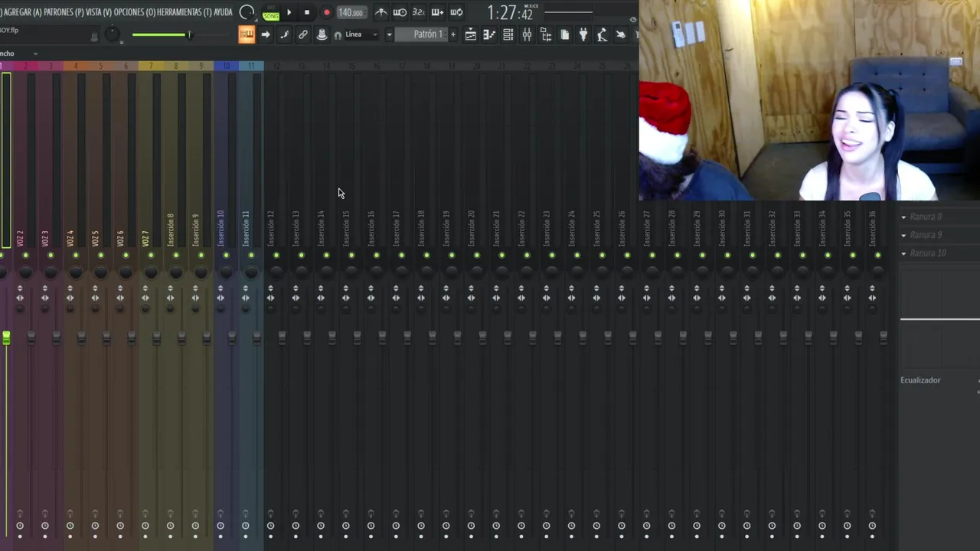Click the VOZ 6 volume fader

131,337
